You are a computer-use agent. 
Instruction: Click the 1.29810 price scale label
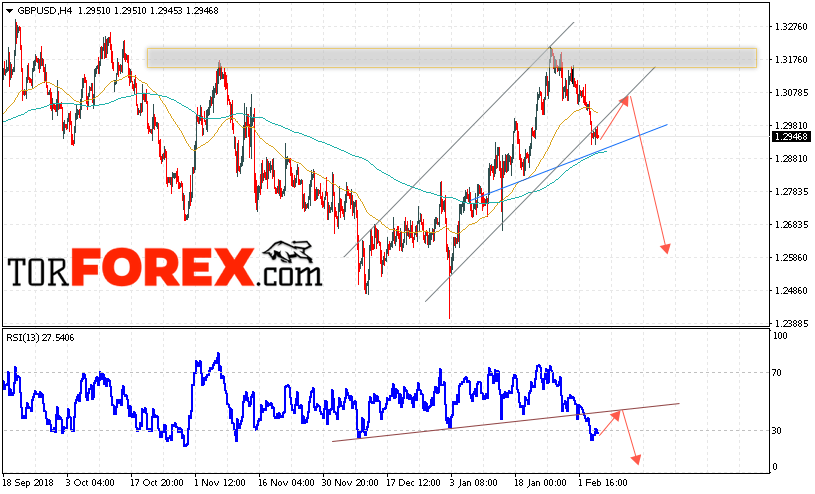coord(791,125)
